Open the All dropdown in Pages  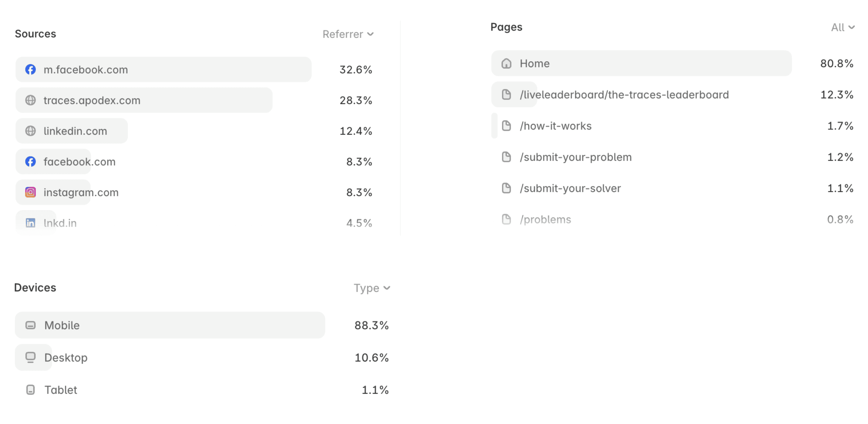(843, 27)
